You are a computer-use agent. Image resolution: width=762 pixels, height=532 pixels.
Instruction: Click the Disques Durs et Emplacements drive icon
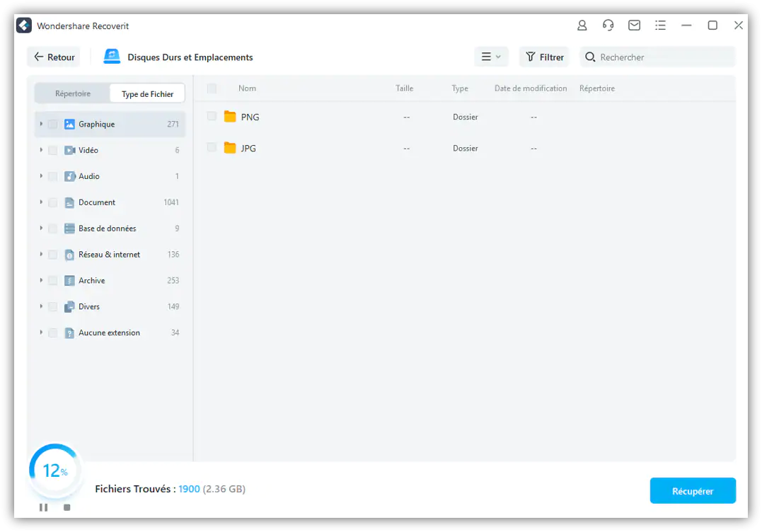[x=112, y=57]
